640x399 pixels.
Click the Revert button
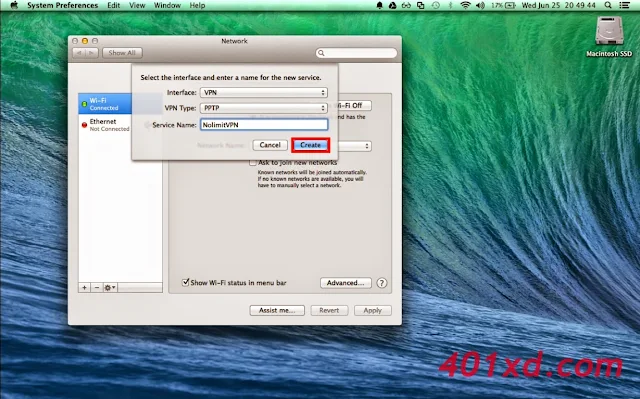coord(329,310)
